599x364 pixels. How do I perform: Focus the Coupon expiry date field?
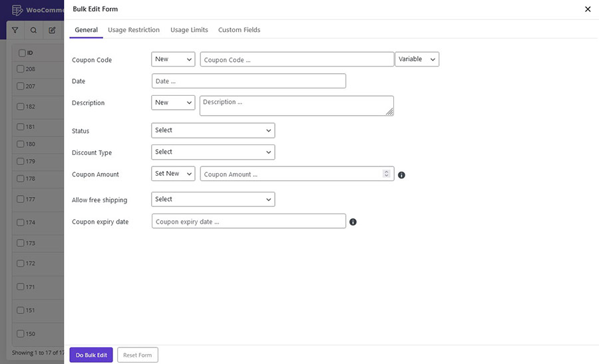pos(249,221)
